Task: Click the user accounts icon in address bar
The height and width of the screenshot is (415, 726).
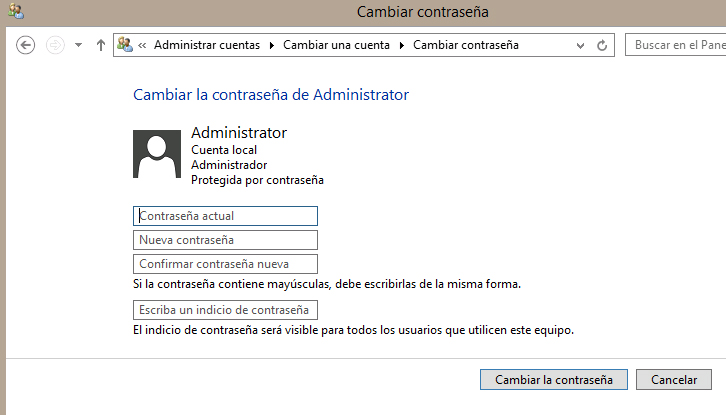Action: coord(125,45)
